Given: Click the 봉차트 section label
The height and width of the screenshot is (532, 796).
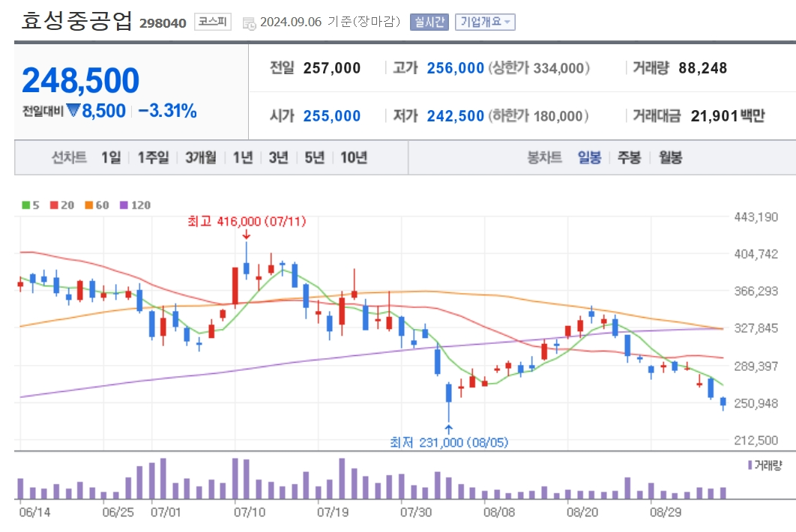Looking at the screenshot, I should (x=545, y=157).
